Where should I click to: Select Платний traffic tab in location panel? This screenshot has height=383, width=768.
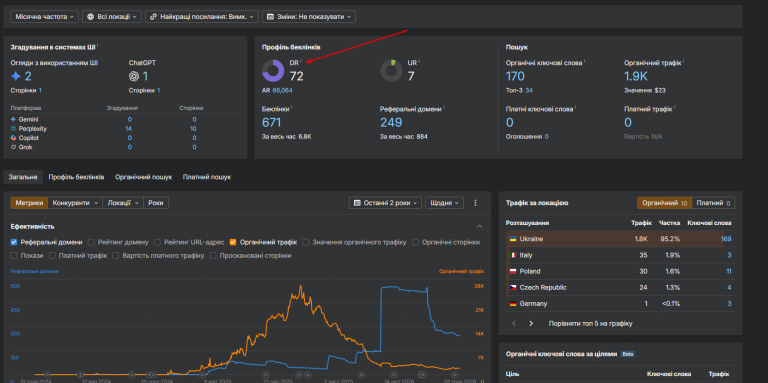713,203
